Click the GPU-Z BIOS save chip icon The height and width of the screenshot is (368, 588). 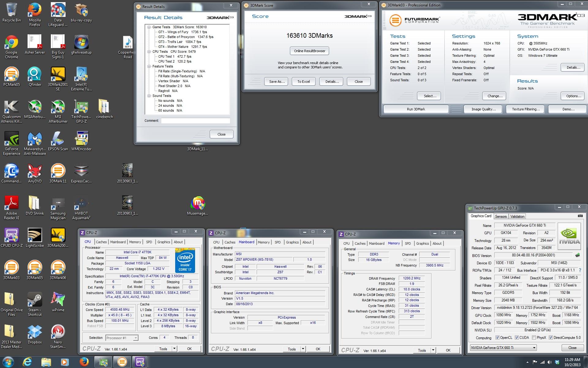(578, 255)
